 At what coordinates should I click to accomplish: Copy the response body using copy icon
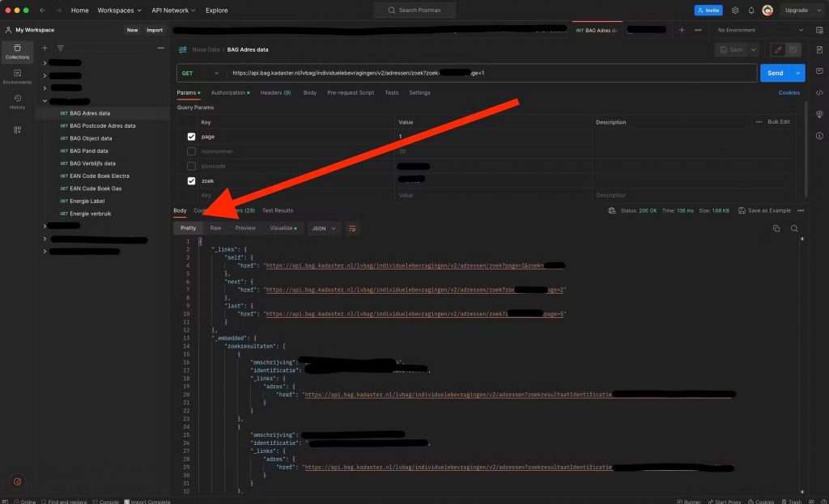coord(776,228)
